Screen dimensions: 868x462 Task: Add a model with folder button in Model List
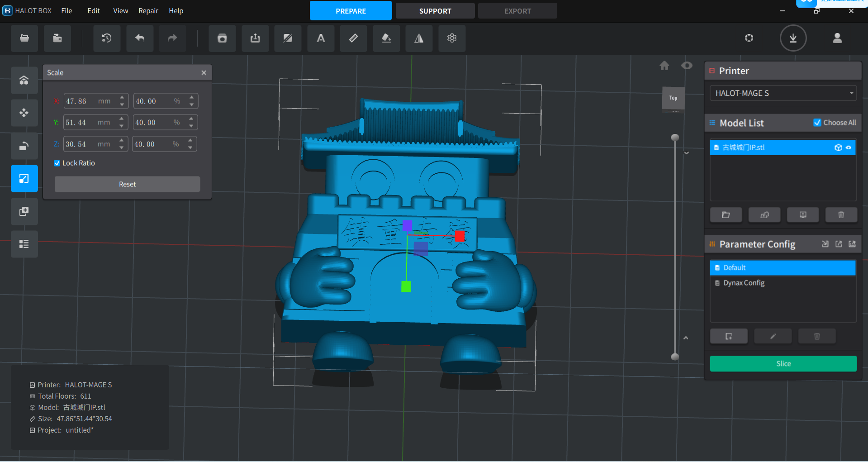point(726,215)
